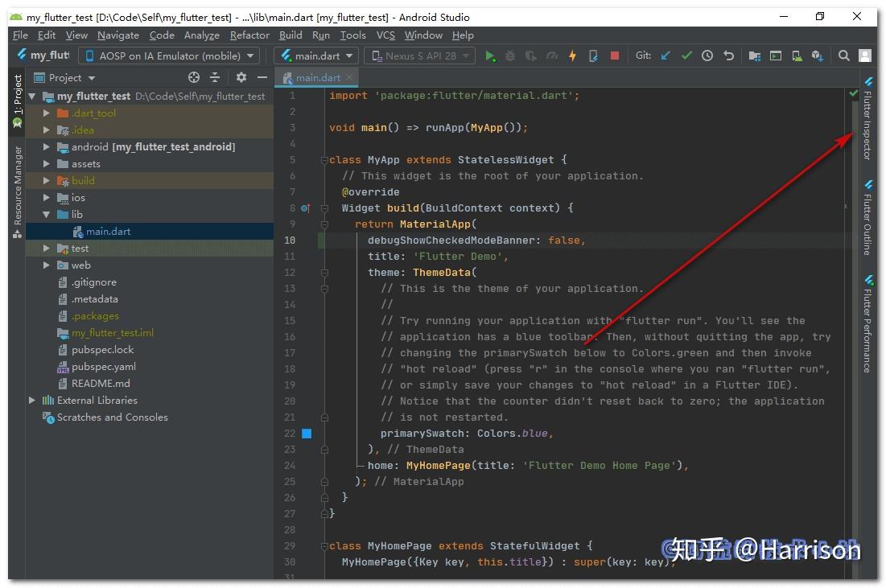The image size is (886, 588).
Task: Click Collapse All icon in Project panel
Action: (215, 77)
